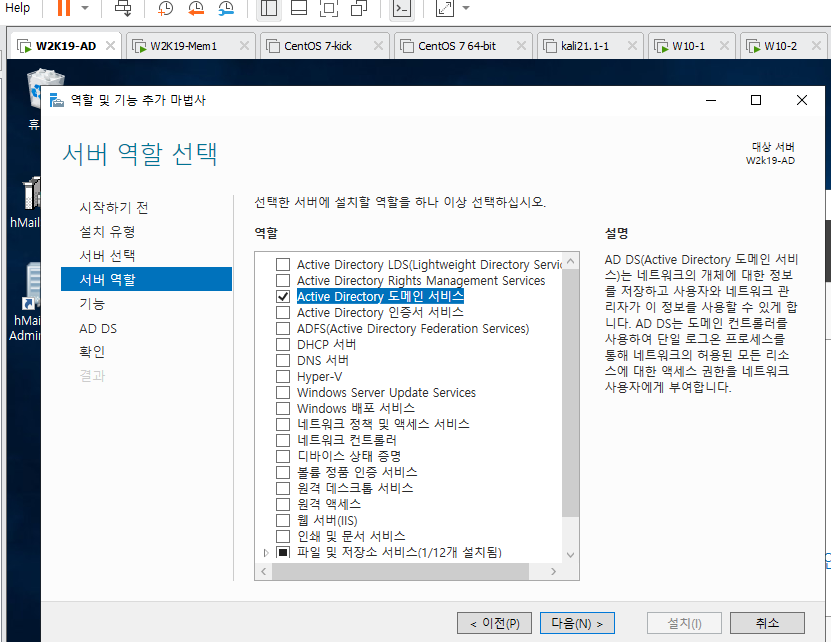Viewport: 831px width, 642px height.
Task: Click the role list scroll-down arrow
Action: 570,555
